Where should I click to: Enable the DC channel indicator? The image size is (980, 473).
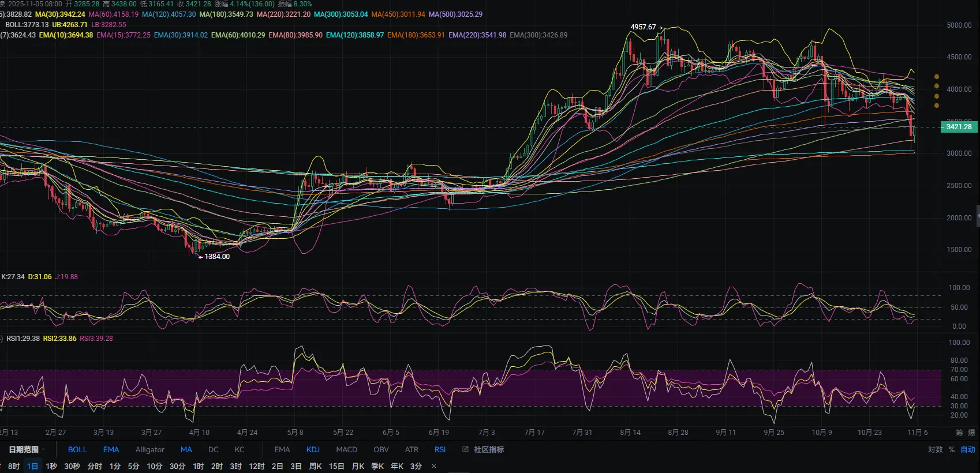click(x=214, y=449)
